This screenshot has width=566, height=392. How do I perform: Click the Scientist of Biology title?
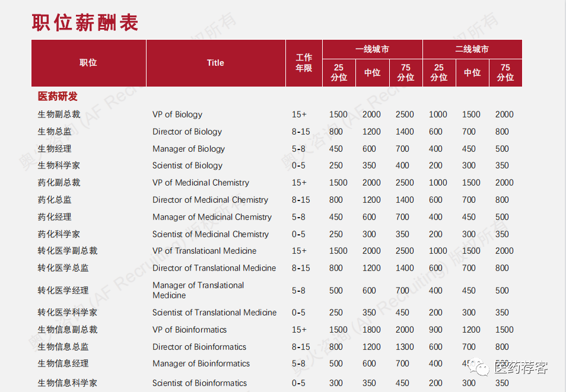coord(187,165)
